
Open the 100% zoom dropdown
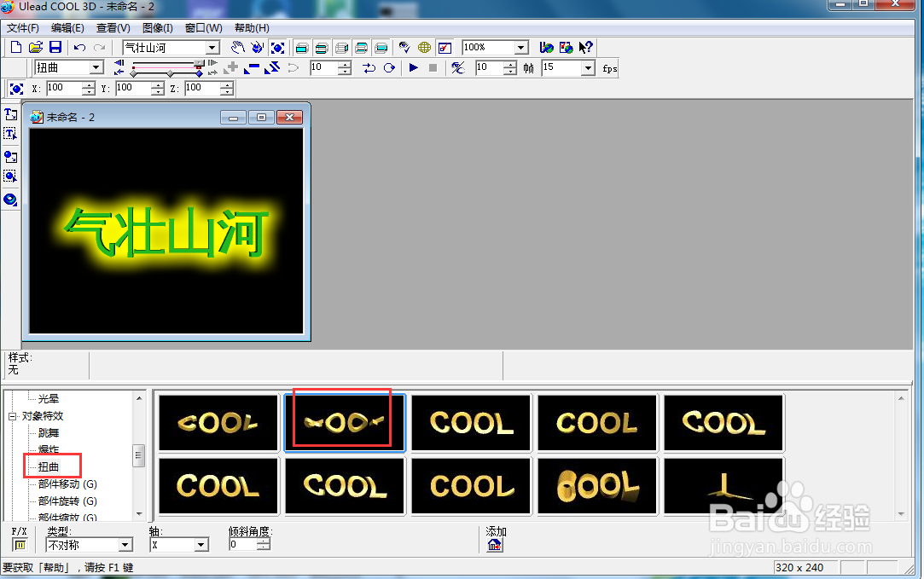tap(521, 48)
